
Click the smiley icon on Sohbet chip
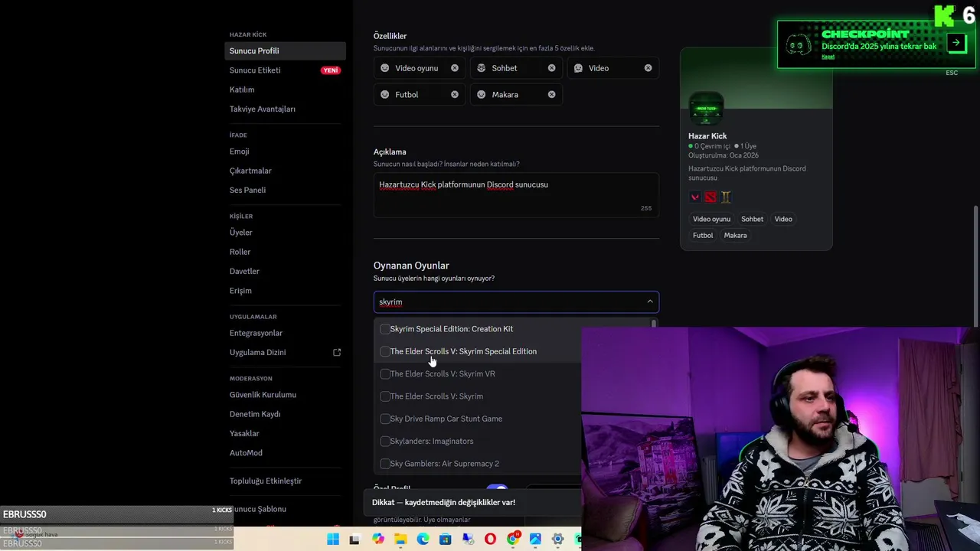[482, 68]
